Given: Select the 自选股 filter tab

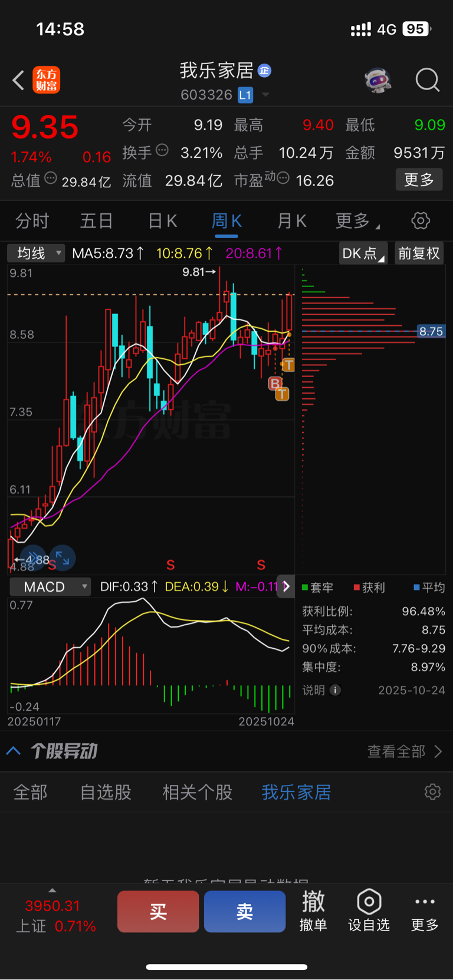Looking at the screenshot, I should [x=106, y=792].
